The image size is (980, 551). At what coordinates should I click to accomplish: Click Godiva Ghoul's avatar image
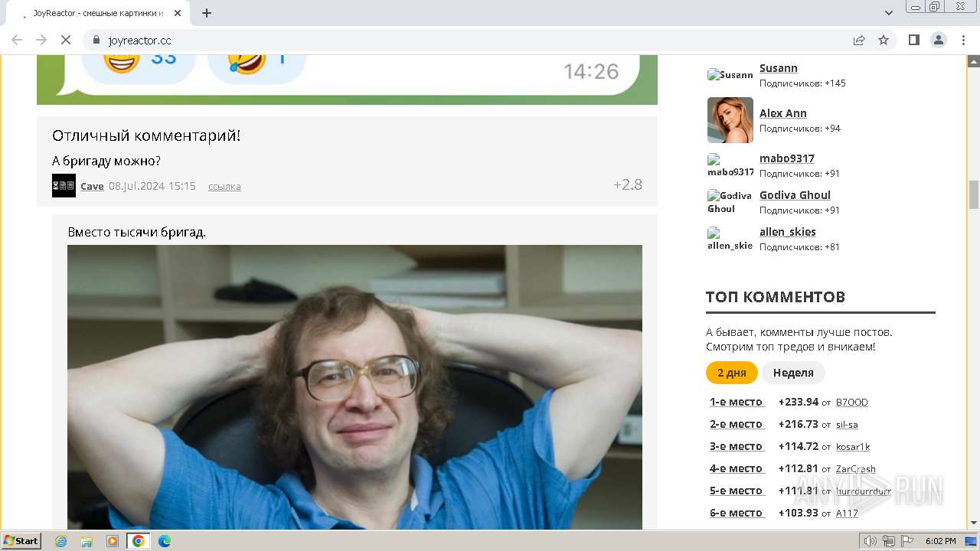pyautogui.click(x=730, y=202)
